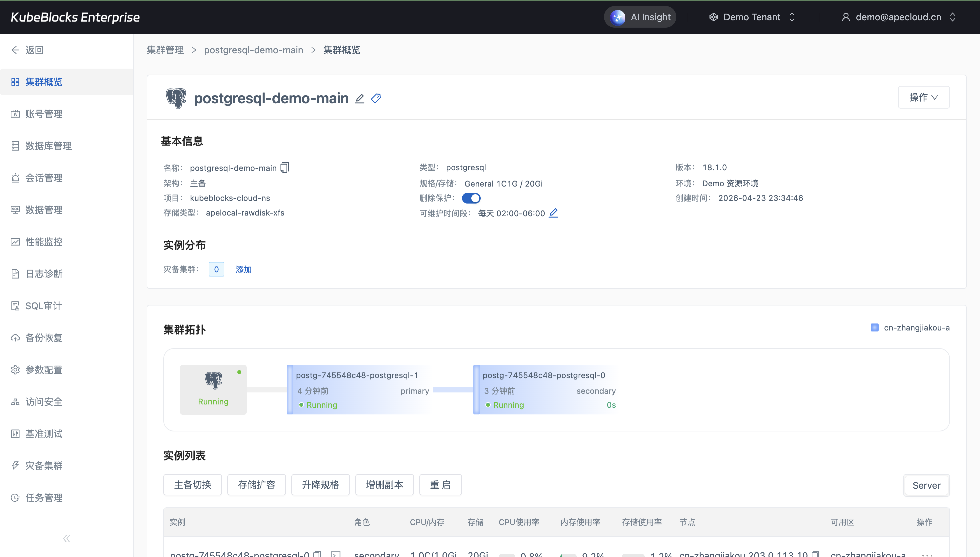Image resolution: width=980 pixels, height=557 pixels.
Task: Copy the cluster name postgresql-demo-main
Action: point(285,168)
